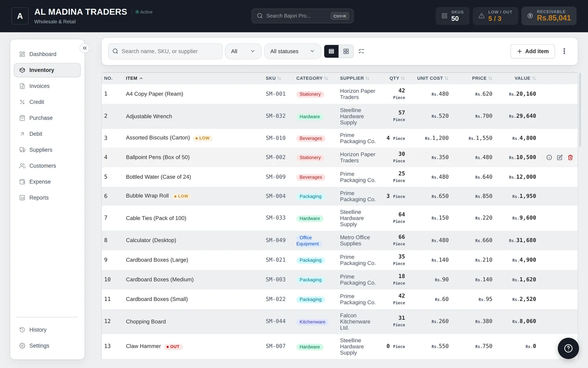Viewport: 588px width, 368px height.
Task: Switch to list view
Action: click(x=331, y=52)
